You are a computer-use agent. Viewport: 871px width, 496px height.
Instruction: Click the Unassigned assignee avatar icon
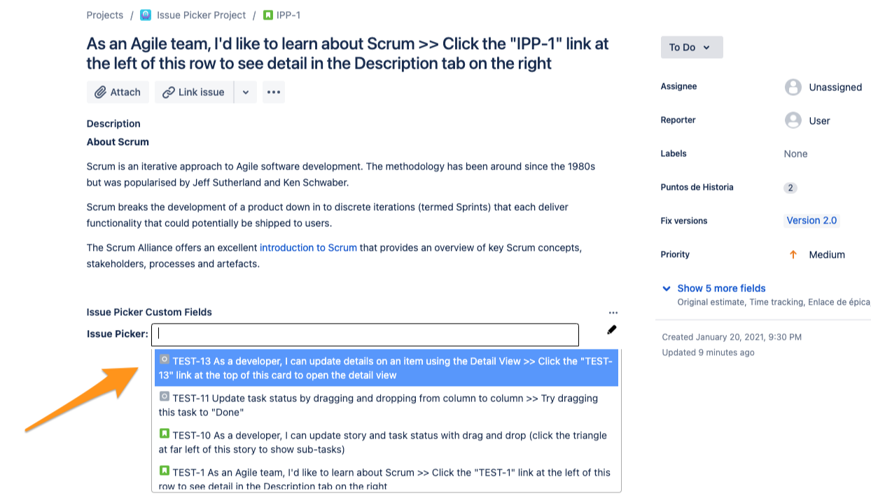pos(793,87)
